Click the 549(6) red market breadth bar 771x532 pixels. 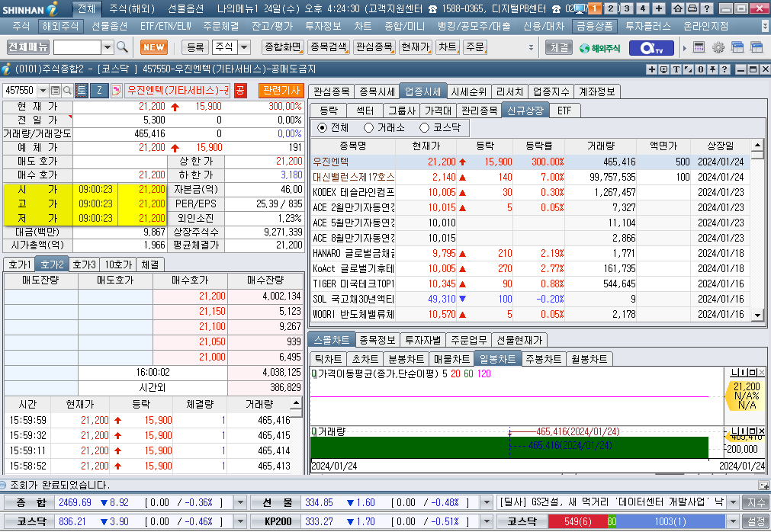(577, 521)
